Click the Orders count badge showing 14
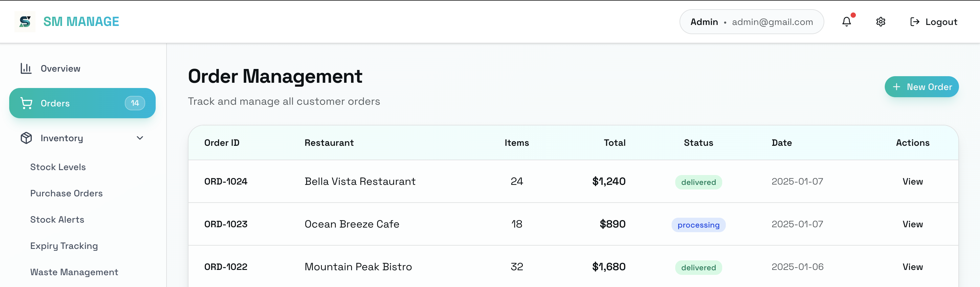This screenshot has height=287, width=980. pos(134,103)
